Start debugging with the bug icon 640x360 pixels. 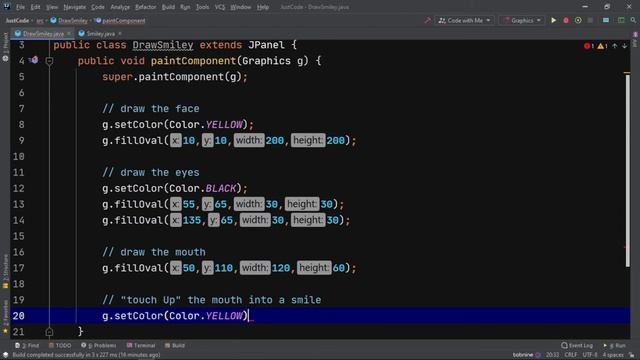[566, 20]
